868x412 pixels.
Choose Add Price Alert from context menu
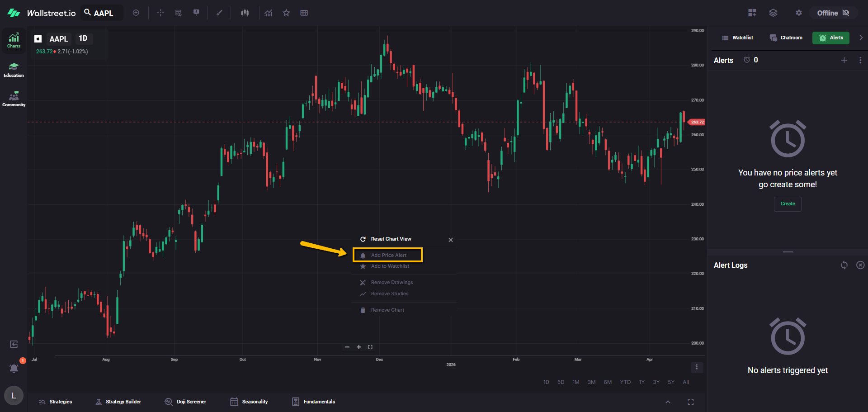point(388,255)
